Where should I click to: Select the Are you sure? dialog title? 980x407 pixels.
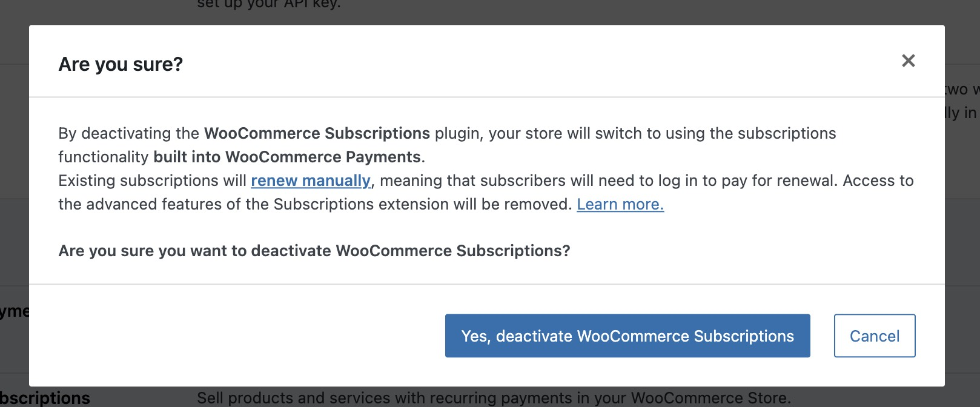pos(120,63)
